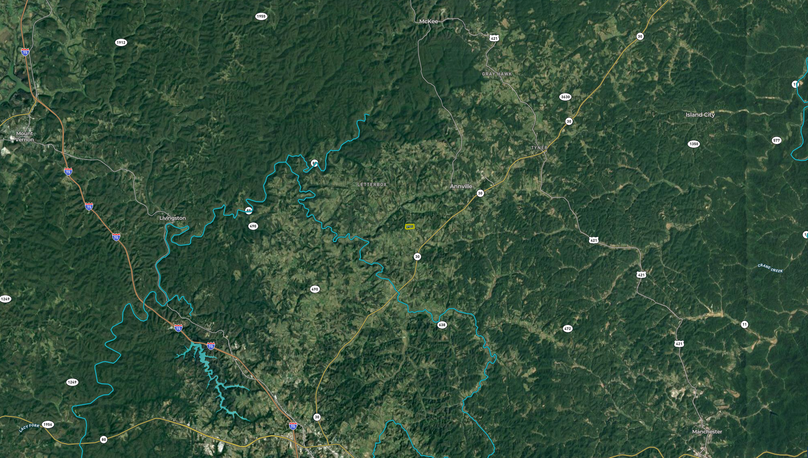The image size is (808, 458).
Task: Click the Mount Vernon town label
Action: [x=24, y=137]
